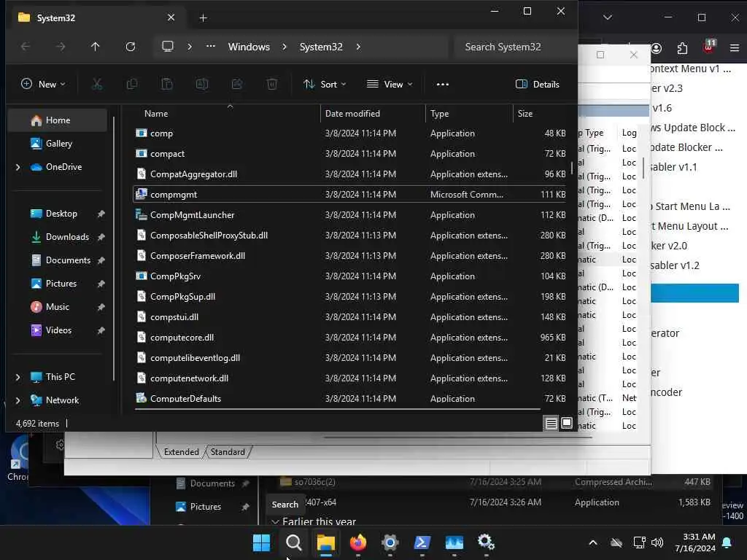Open Documents quick access folder

coord(68,260)
